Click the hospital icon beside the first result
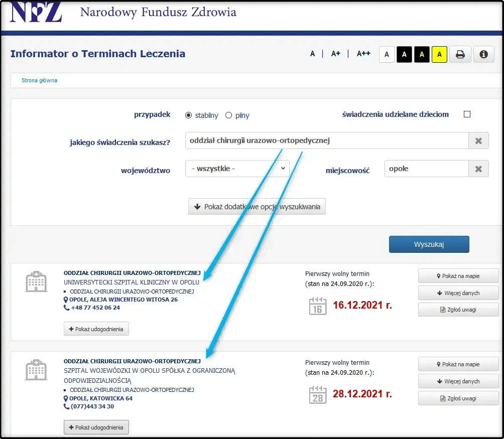 36,281
